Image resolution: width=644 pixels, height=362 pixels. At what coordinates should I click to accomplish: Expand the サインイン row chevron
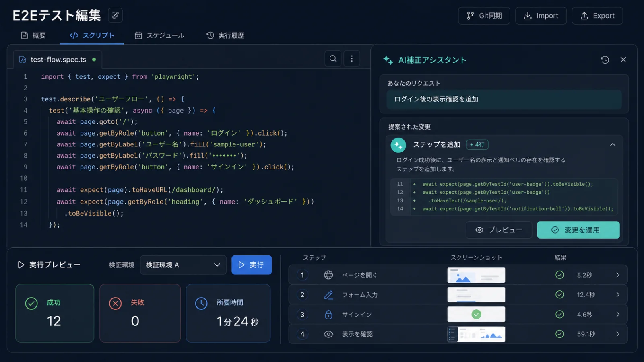pyautogui.click(x=618, y=315)
